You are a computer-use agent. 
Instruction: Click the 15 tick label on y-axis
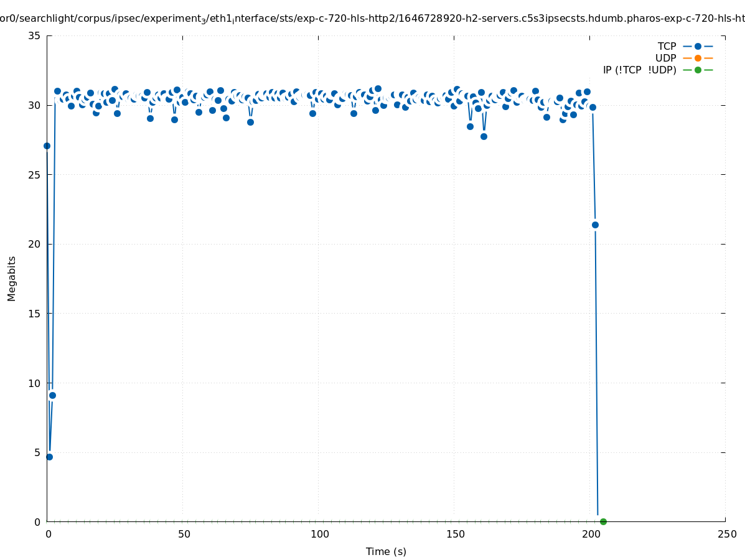pos(35,314)
